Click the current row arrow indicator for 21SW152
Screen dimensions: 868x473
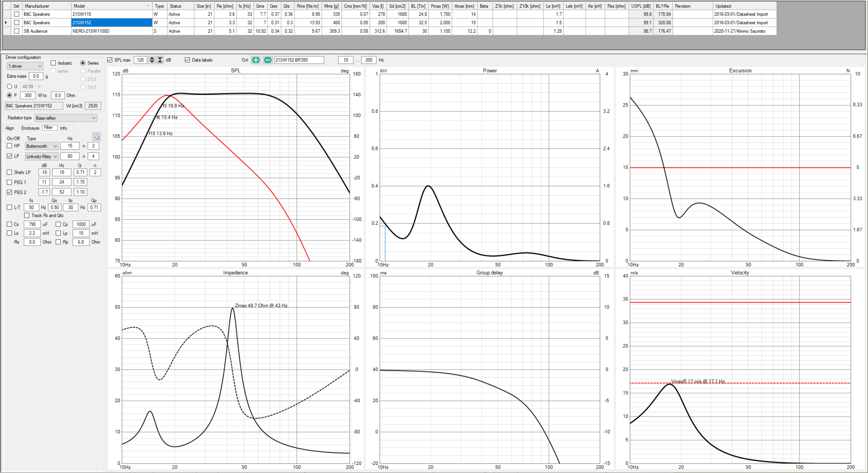[6, 22]
